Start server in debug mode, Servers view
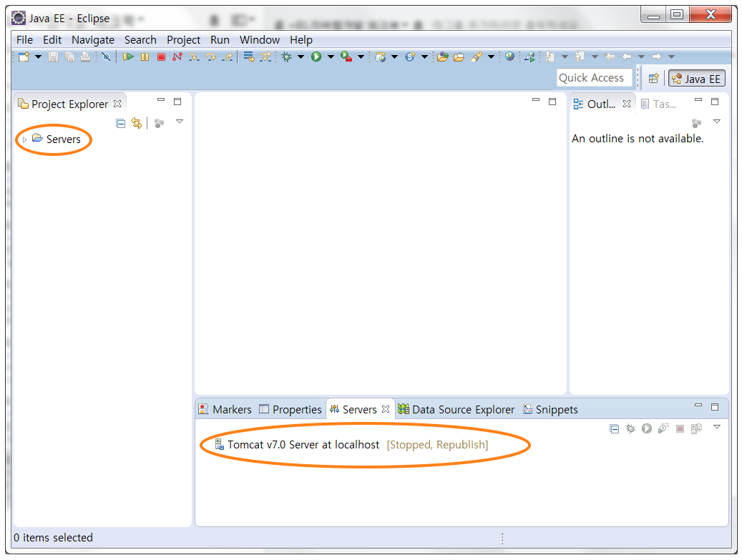This screenshot has height=560, width=742. tap(630, 428)
